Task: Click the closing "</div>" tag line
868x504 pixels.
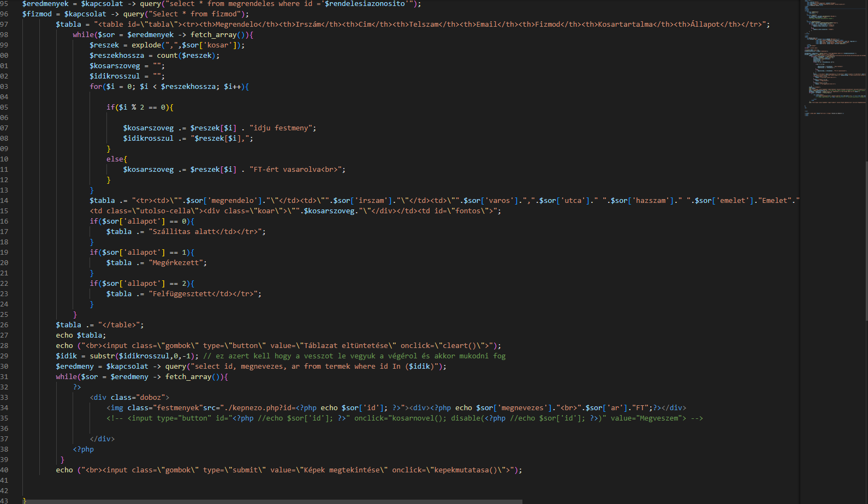Action: click(102, 439)
